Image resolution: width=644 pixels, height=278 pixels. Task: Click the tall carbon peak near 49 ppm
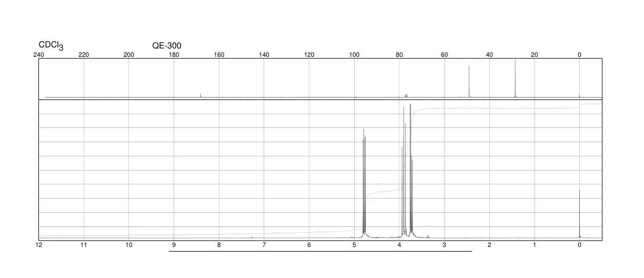point(469,82)
